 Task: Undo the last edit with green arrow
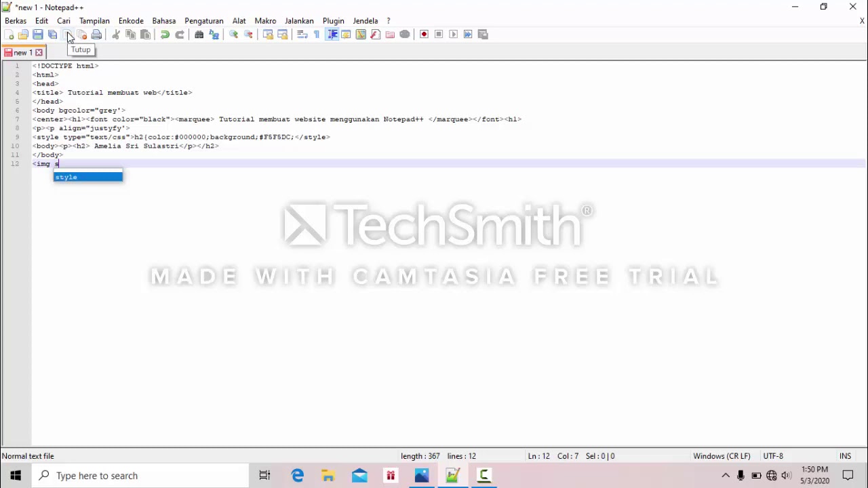(165, 35)
